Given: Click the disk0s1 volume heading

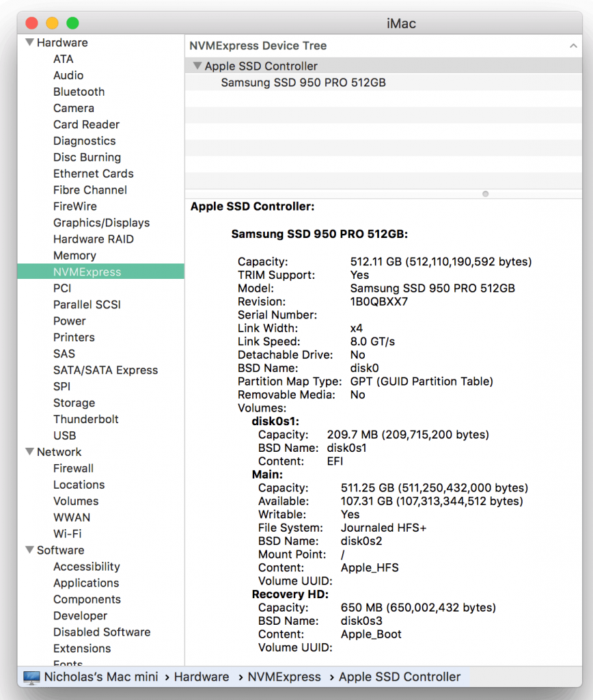Looking at the screenshot, I should click(x=275, y=421).
